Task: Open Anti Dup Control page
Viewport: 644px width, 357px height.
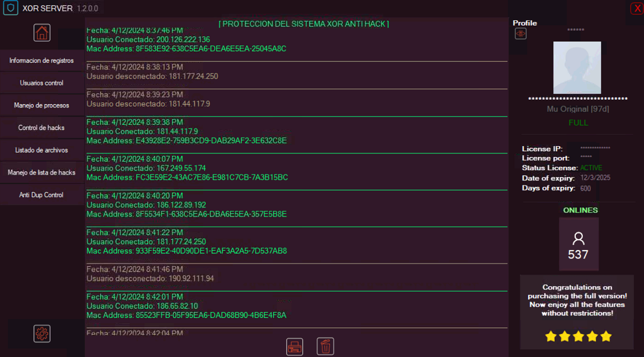Action: pyautogui.click(x=42, y=195)
